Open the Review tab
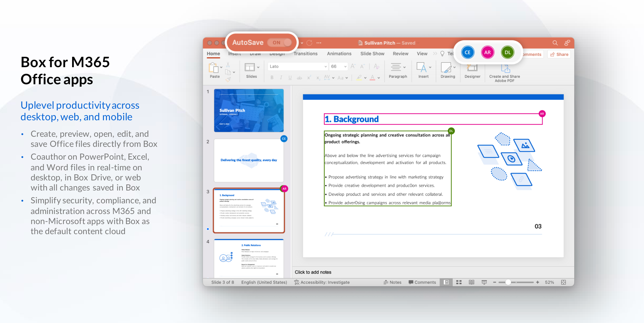Viewport: 644px width, 323px height. [x=401, y=54]
